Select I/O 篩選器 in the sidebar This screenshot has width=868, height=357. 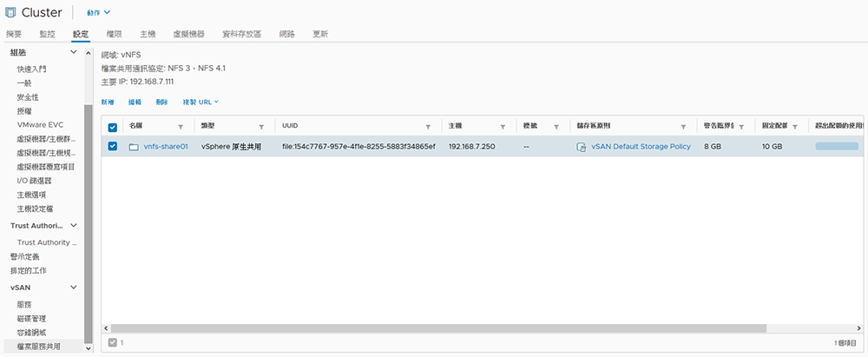[35, 181]
